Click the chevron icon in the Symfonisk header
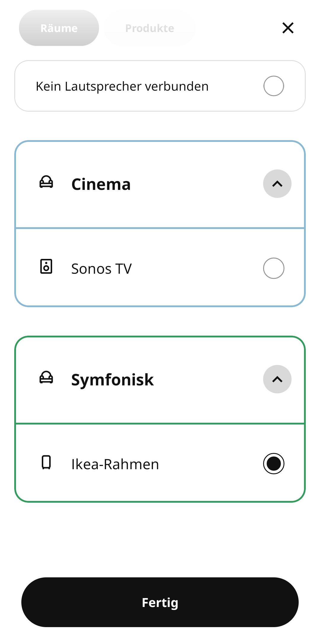 coord(277,379)
